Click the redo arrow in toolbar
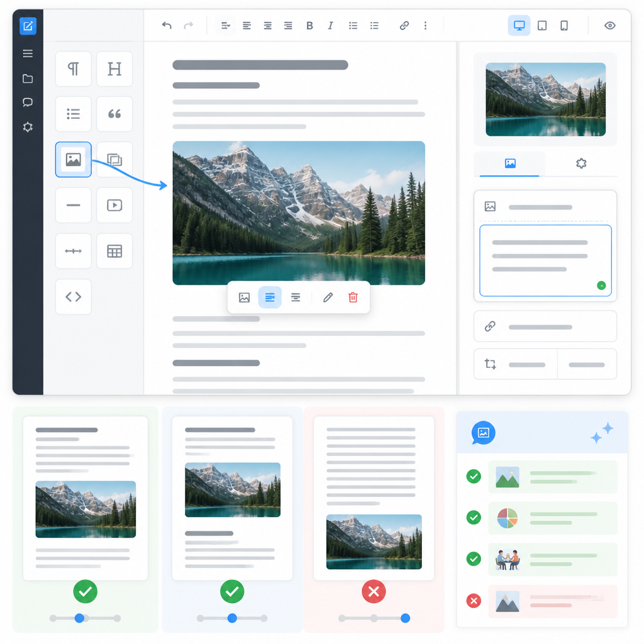Image resolution: width=644 pixels, height=644 pixels. tap(189, 25)
